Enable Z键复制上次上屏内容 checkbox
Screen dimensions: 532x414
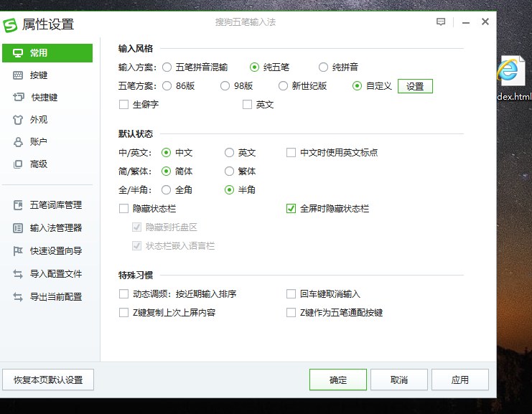click(123, 312)
